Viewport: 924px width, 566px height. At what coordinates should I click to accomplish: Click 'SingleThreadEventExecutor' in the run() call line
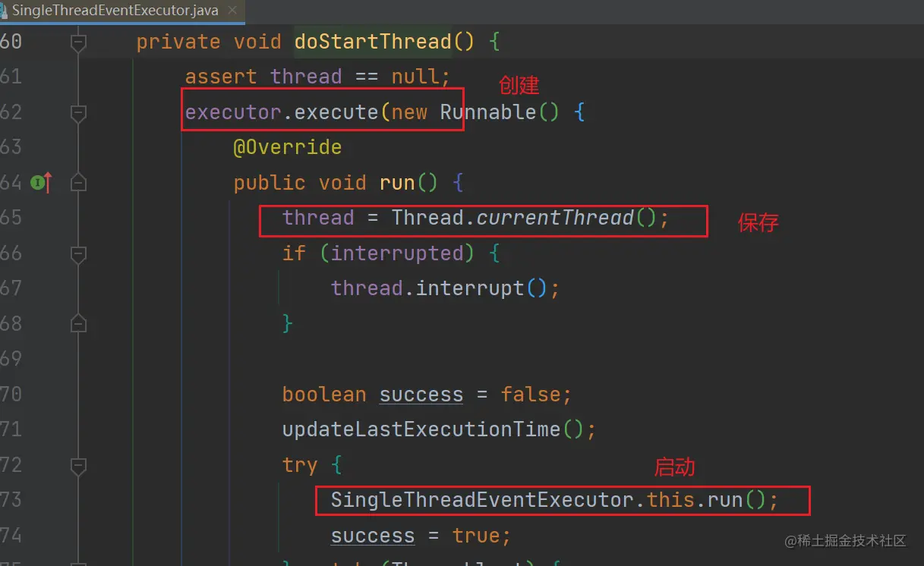pos(482,500)
